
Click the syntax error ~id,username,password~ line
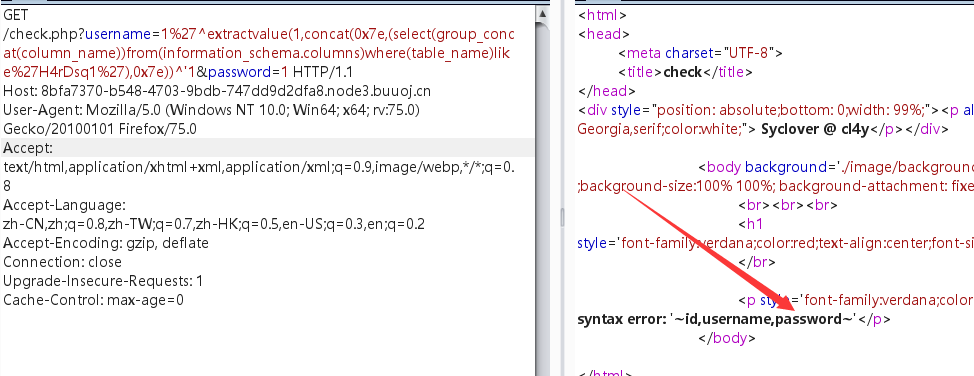[x=734, y=319]
